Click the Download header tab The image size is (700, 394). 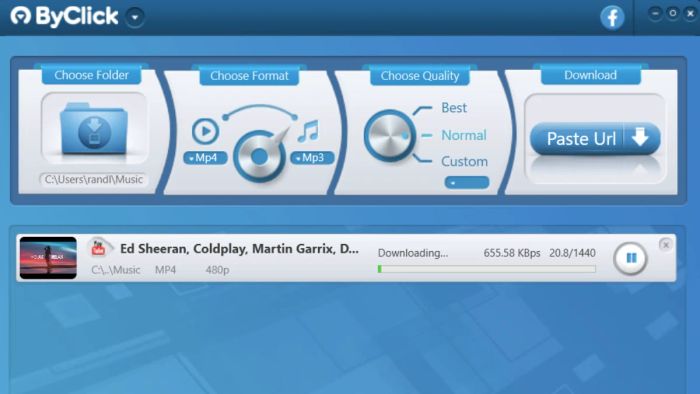coord(591,75)
